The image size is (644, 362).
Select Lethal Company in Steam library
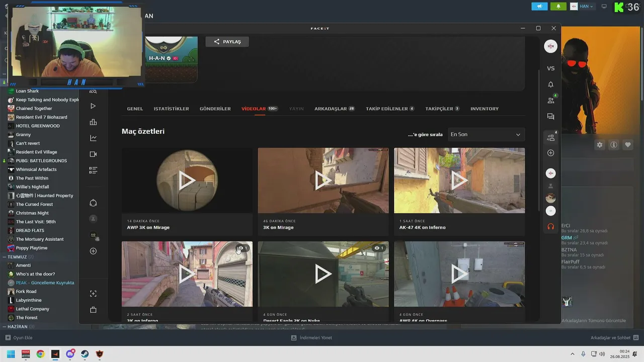(32, 309)
